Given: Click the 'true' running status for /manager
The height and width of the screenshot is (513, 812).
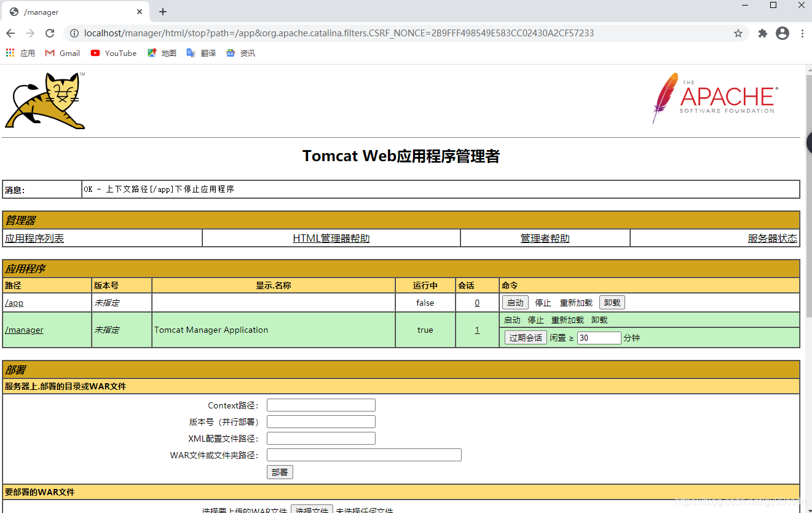Looking at the screenshot, I should coord(425,330).
